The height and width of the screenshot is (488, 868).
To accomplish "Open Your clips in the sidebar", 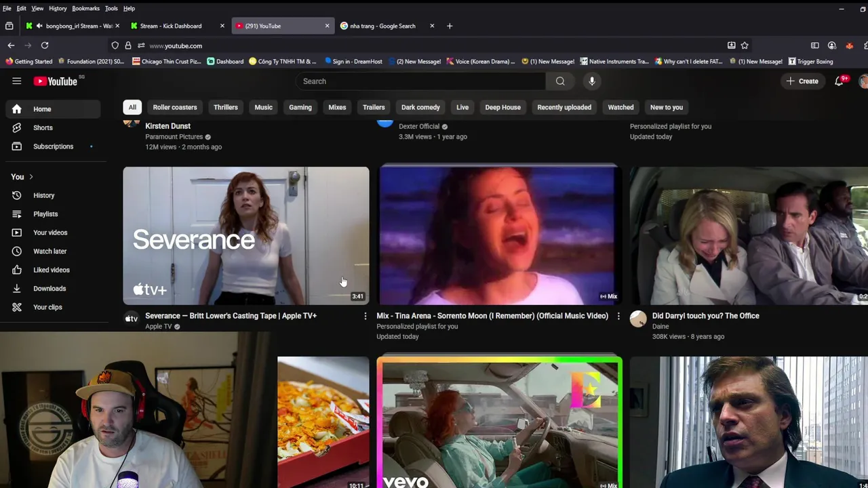I will [54, 307].
